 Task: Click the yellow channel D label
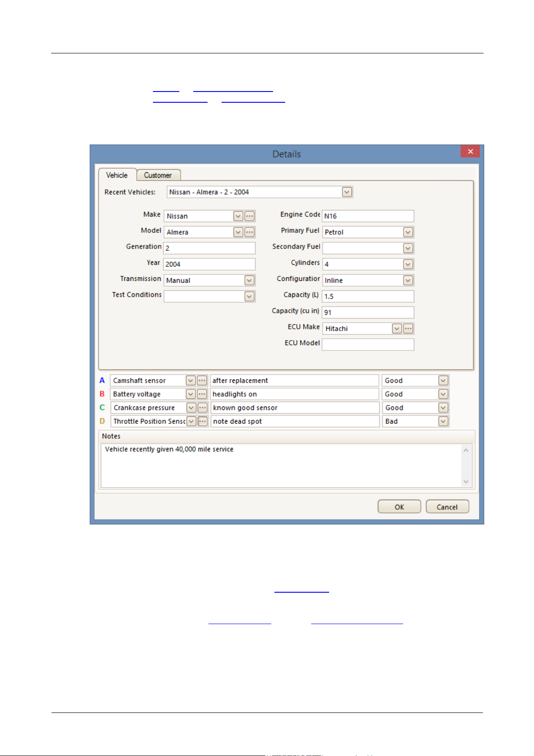(102, 421)
